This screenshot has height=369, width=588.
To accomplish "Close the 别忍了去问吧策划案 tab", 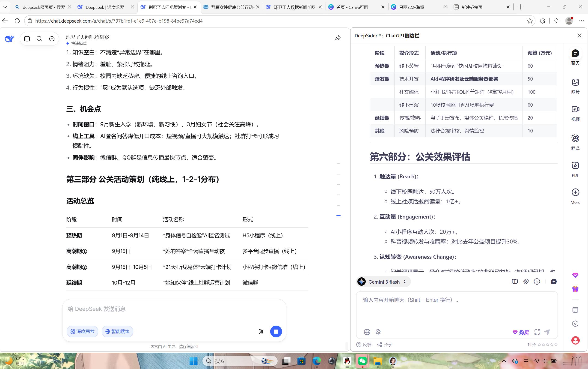I will [x=195, y=7].
